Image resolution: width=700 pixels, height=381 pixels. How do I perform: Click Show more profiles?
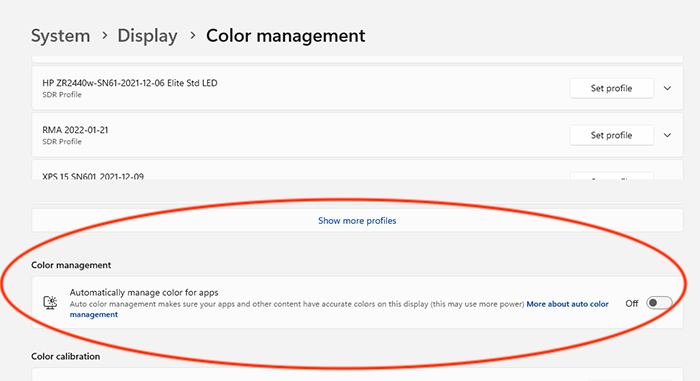pyautogui.click(x=357, y=221)
